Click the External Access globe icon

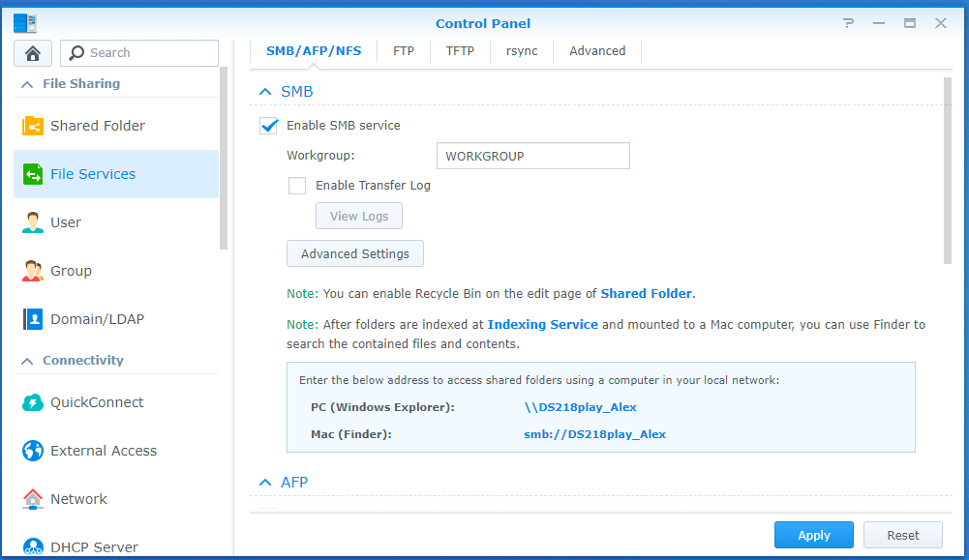pos(33,451)
